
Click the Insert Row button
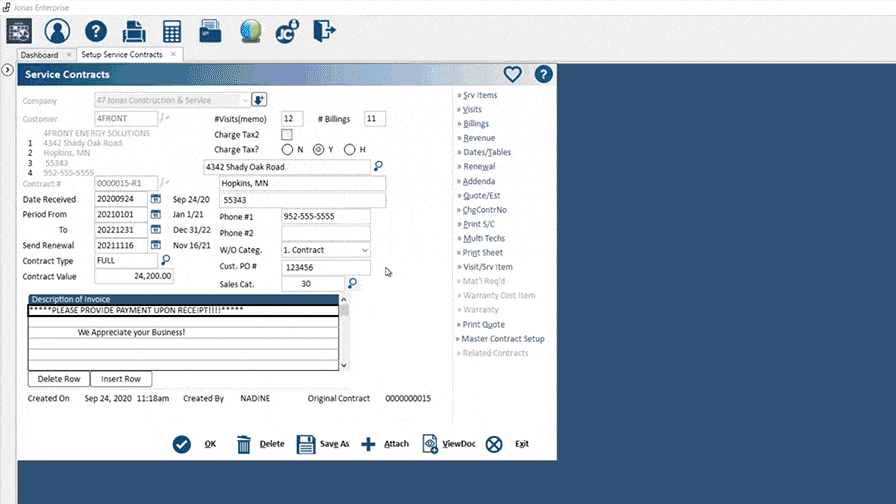tap(121, 379)
